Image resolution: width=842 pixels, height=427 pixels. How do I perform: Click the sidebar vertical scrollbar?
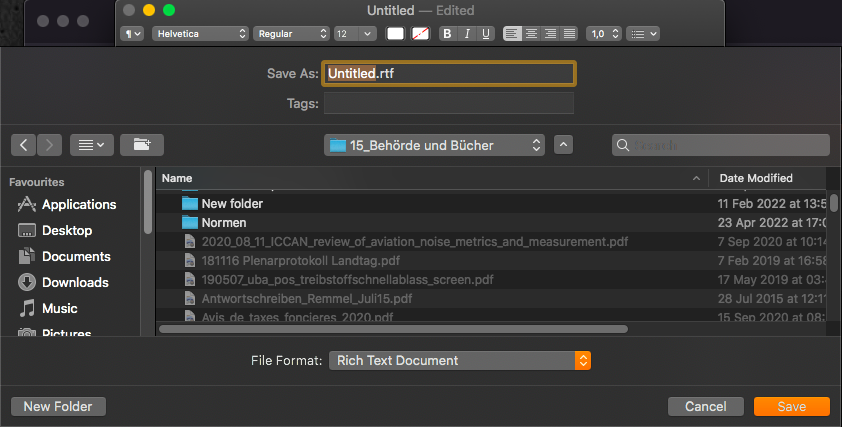pos(148,202)
